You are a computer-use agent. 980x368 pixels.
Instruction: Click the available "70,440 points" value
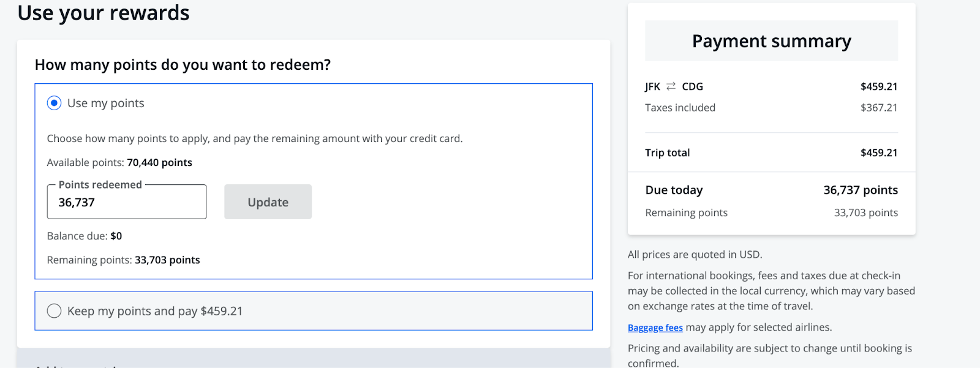click(x=159, y=163)
